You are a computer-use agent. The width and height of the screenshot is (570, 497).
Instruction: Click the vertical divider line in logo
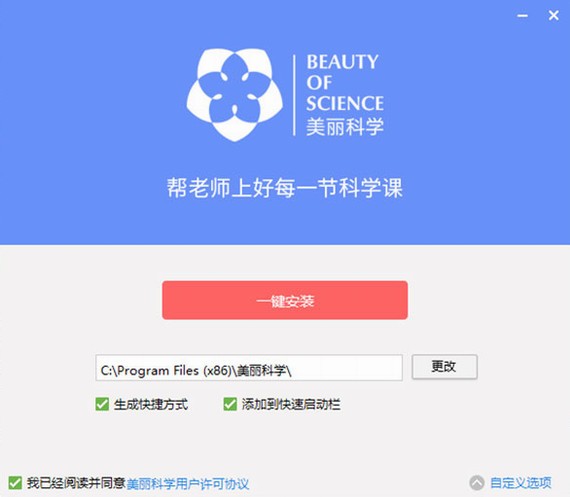coord(294,95)
